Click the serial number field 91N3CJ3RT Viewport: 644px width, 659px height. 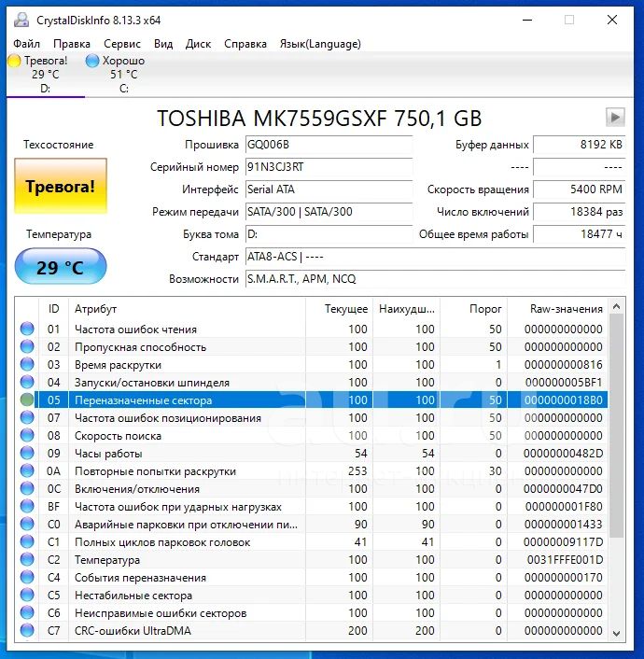[329, 167]
